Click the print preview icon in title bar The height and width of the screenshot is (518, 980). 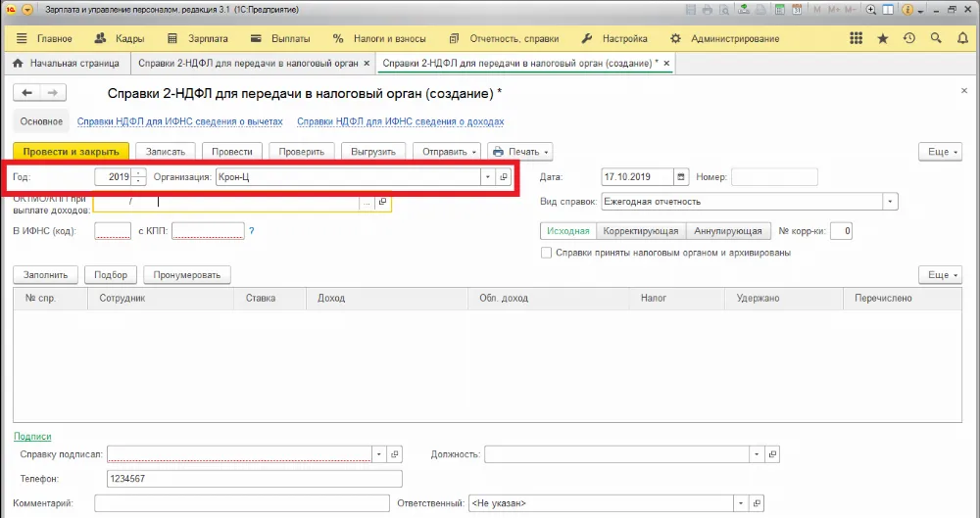[724, 10]
